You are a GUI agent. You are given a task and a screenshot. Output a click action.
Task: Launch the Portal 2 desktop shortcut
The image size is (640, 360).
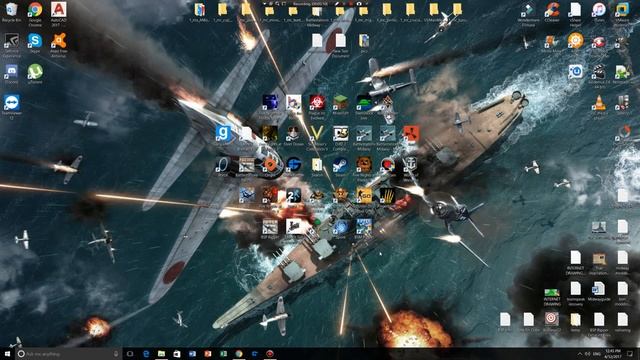[x=293, y=197]
